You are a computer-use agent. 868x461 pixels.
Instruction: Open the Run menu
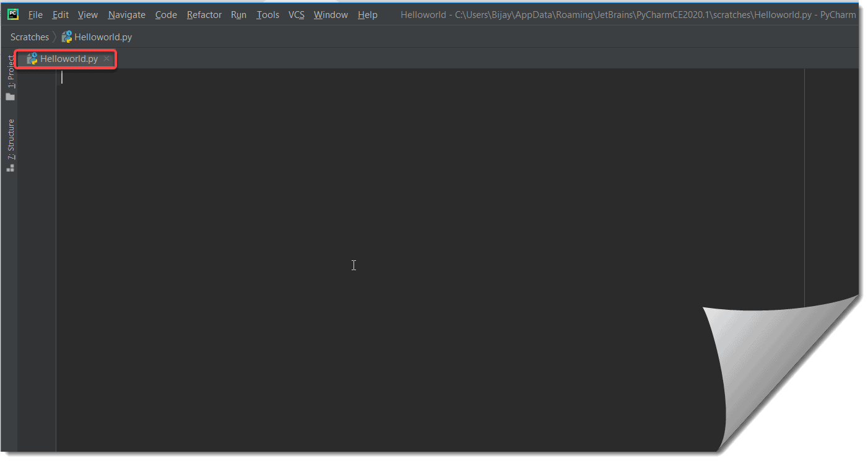(238, 14)
